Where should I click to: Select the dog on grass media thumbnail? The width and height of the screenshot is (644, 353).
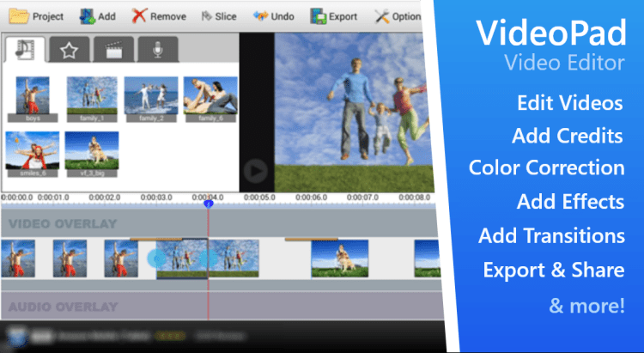click(92, 154)
